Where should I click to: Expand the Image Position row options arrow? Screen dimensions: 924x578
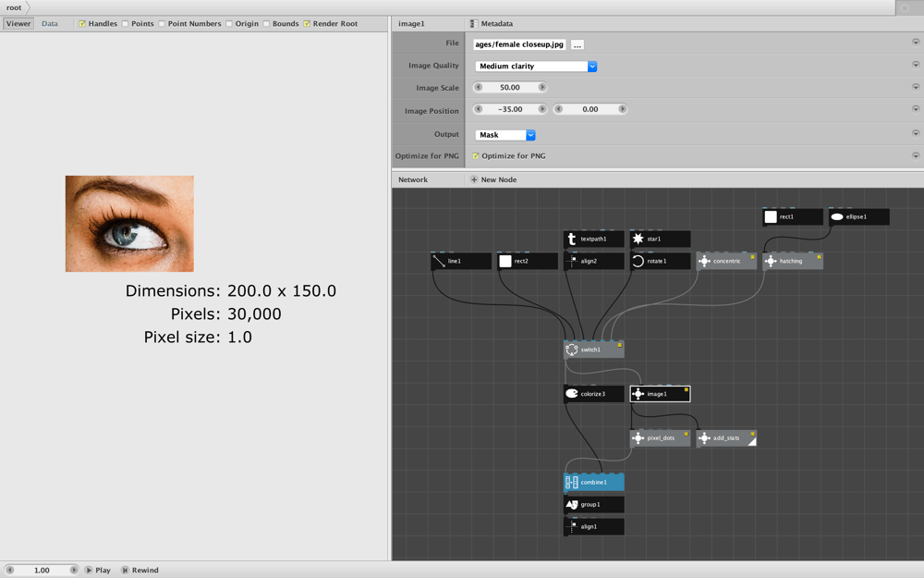pos(915,109)
